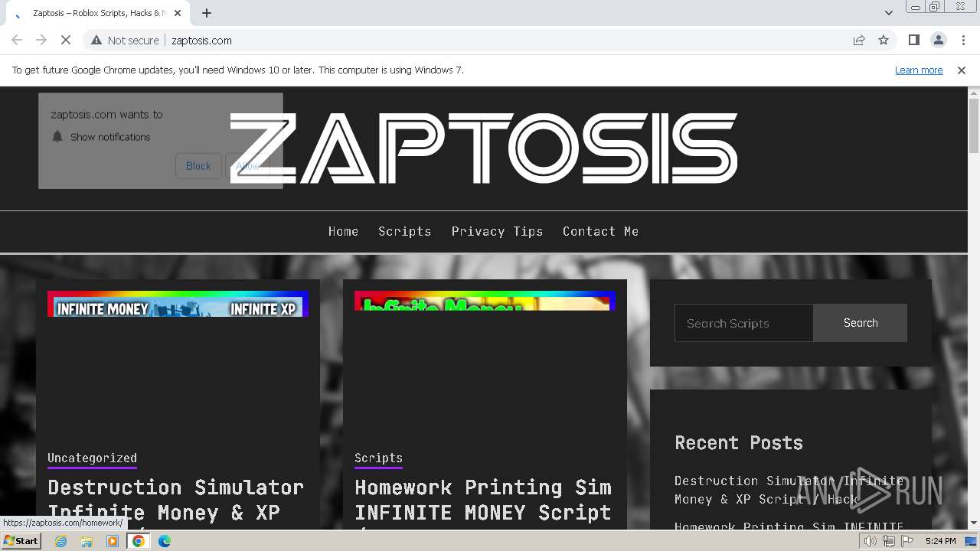Allow notifications from zaptosis.com
The width and height of the screenshot is (980, 551).
pyautogui.click(x=247, y=166)
